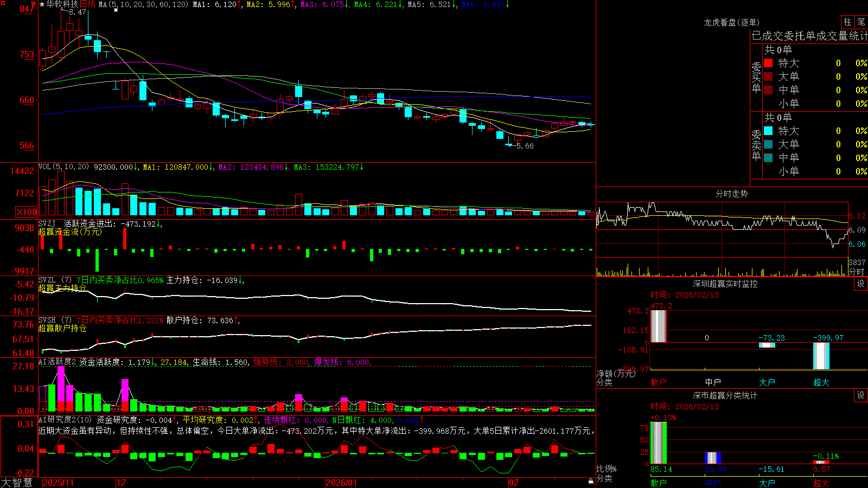868x488 pixels.
Task: Open MA(5,10,20,30,60,120) indicator parameters
Action: [x=143, y=4]
